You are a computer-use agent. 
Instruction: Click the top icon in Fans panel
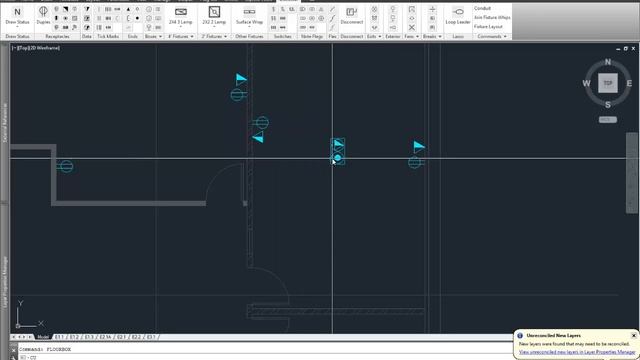[x=411, y=9]
